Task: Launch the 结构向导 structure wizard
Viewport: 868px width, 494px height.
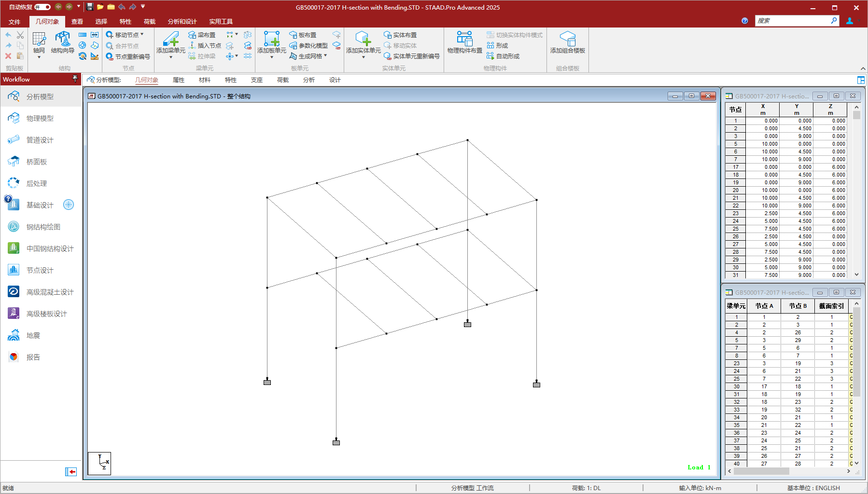Action: click(63, 42)
